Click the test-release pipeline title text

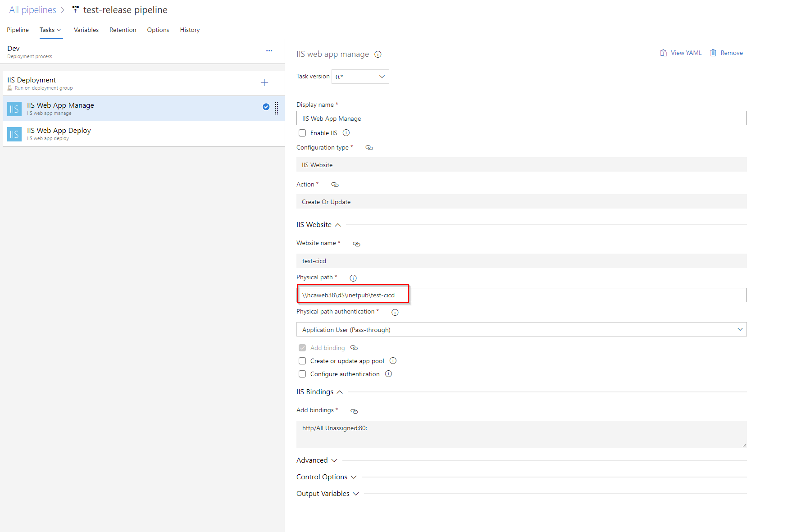click(125, 10)
